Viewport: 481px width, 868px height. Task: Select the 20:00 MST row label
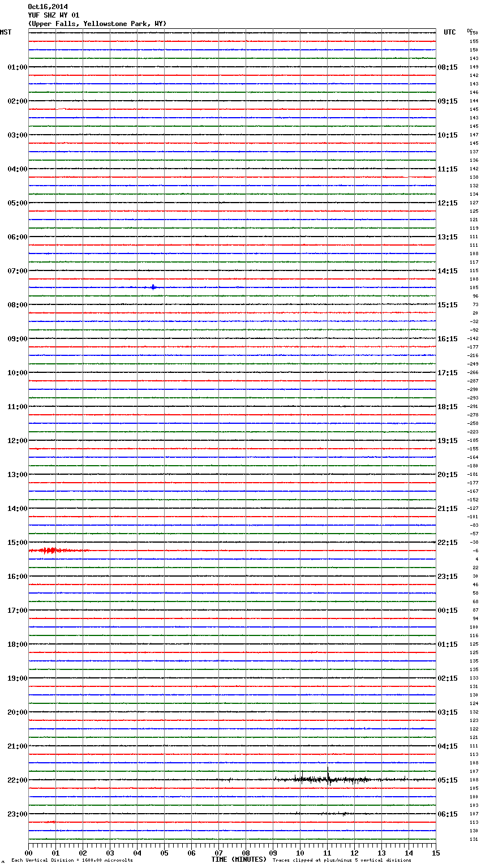(x=17, y=712)
